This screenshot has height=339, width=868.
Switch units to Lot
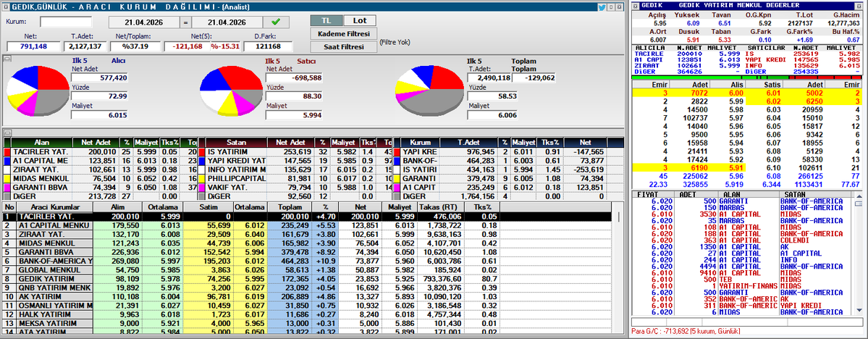(359, 20)
